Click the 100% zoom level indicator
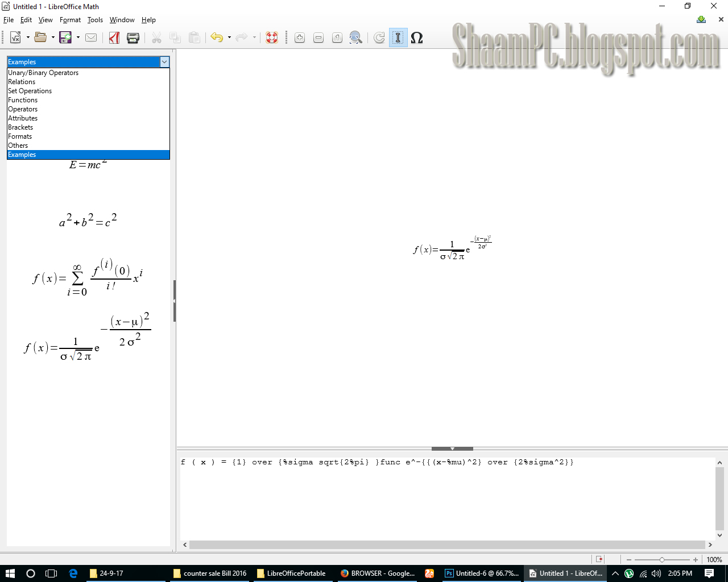 pos(714,560)
